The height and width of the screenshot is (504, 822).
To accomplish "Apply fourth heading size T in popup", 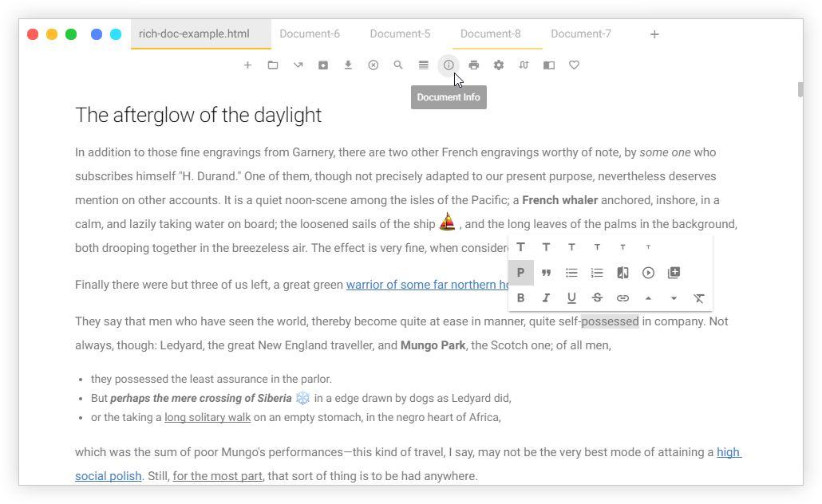I will (597, 246).
